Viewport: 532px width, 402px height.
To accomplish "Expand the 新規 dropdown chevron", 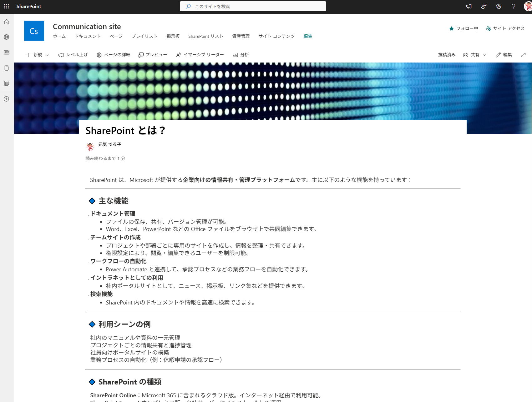I will pos(47,55).
